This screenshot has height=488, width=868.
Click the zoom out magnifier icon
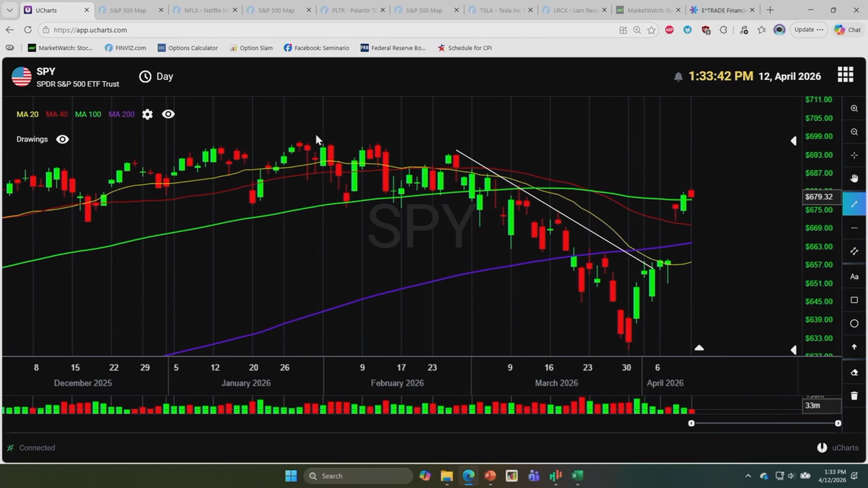854,132
